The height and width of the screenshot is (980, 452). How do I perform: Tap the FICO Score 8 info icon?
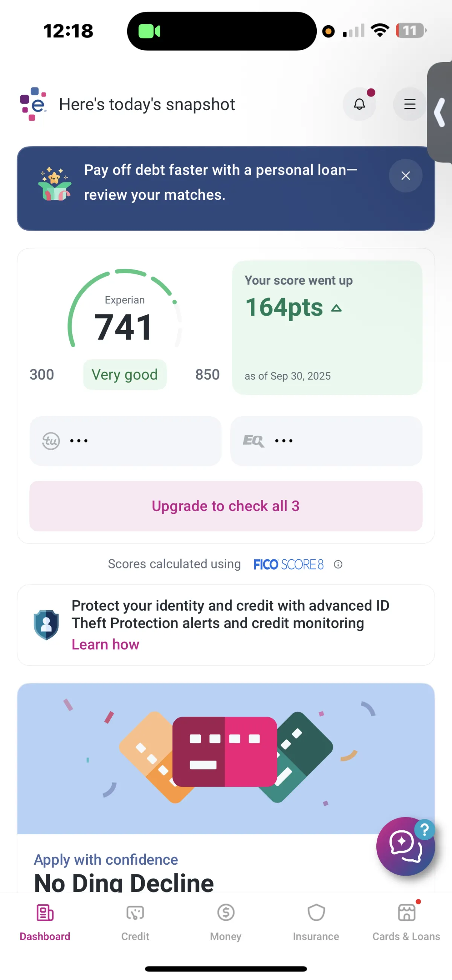point(338,564)
